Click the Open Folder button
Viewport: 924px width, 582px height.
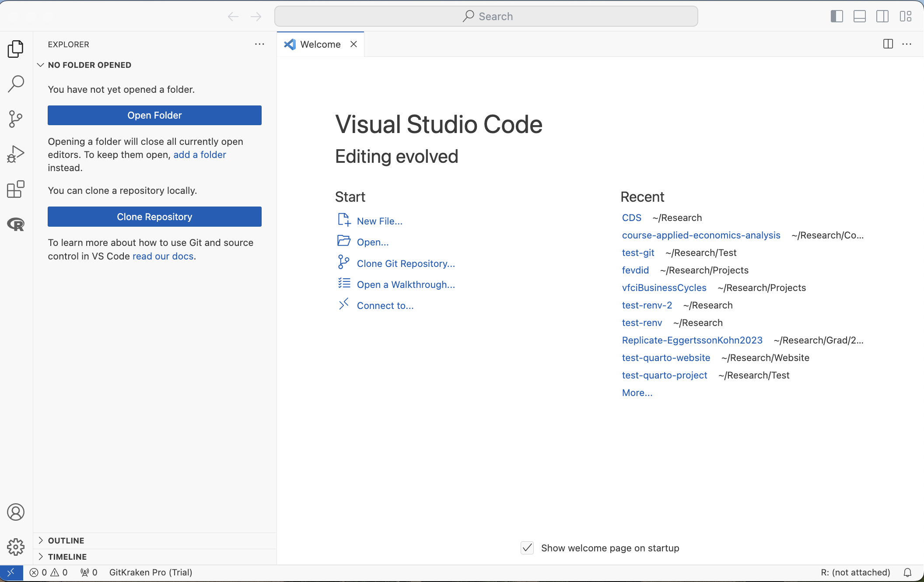154,115
